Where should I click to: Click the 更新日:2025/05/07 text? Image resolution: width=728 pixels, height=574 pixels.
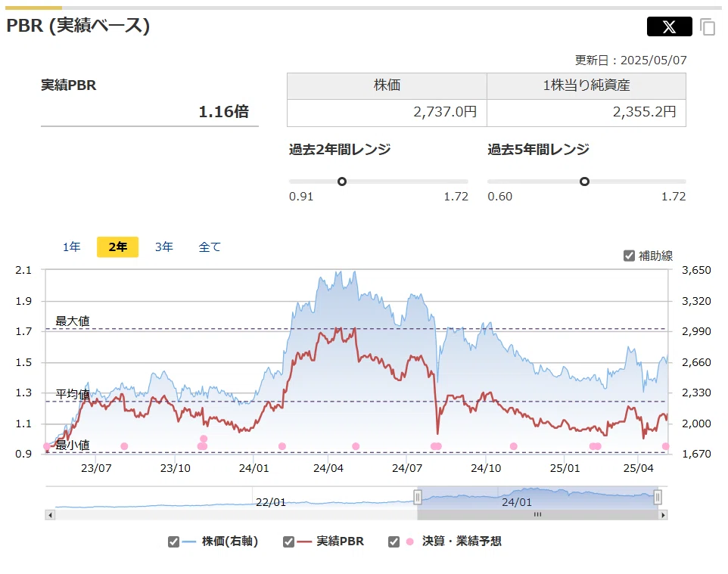630,61
